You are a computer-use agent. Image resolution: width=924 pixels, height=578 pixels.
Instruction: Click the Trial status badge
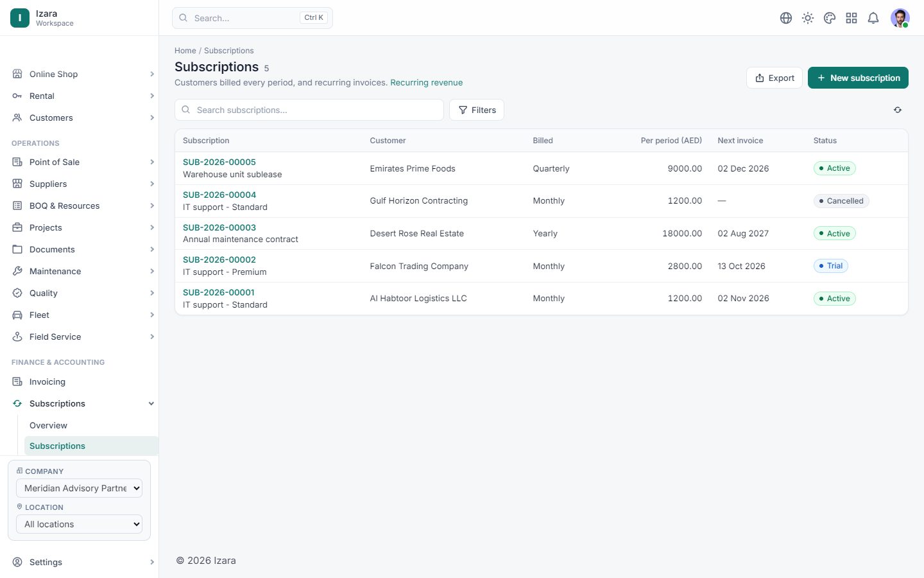tap(831, 266)
